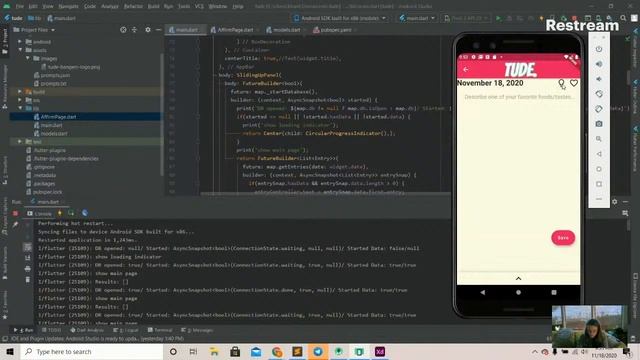Tap the heart icon beside the date
Screen dimensions: 640x360
pos(574,83)
